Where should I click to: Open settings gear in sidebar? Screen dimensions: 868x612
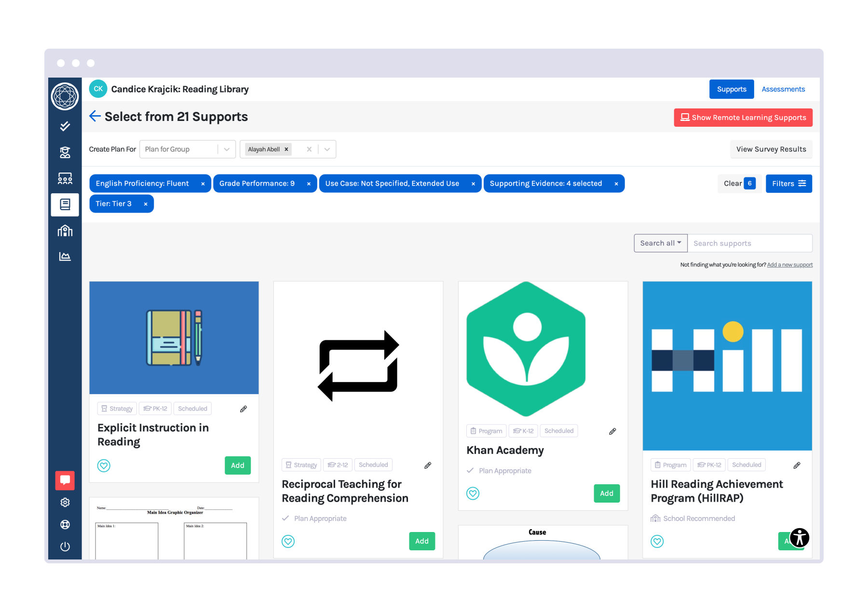[65, 503]
